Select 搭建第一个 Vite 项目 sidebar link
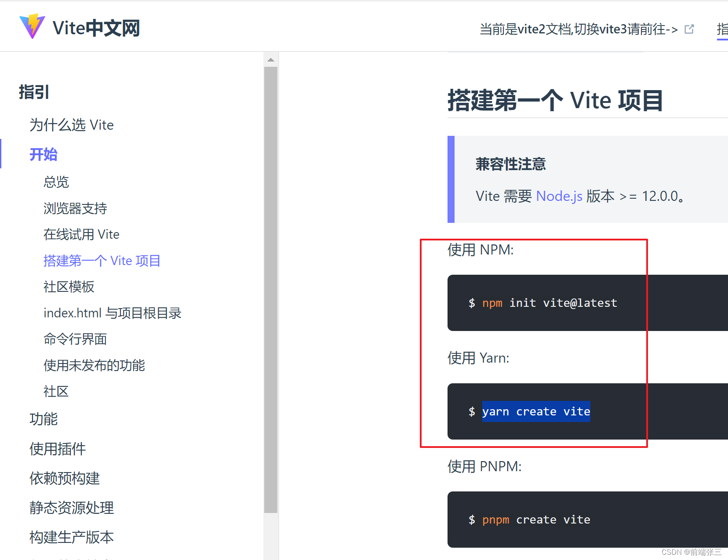Screen dimensions: 728x560 (x=102, y=261)
